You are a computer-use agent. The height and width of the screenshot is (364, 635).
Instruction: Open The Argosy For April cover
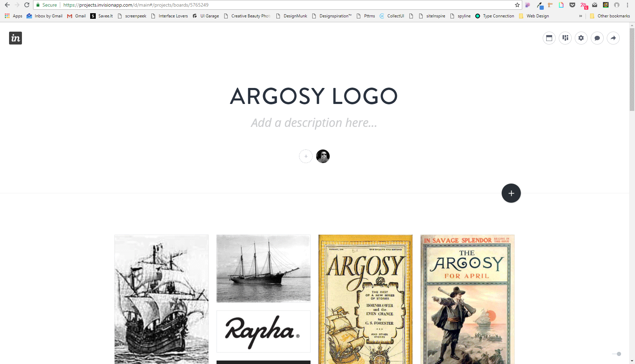point(468,299)
